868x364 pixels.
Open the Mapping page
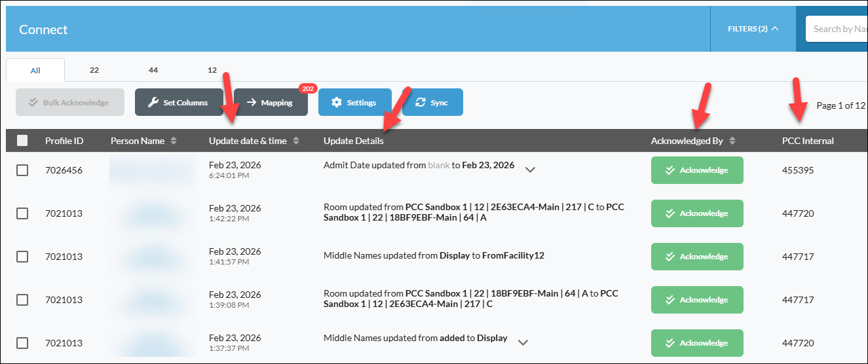pos(271,102)
